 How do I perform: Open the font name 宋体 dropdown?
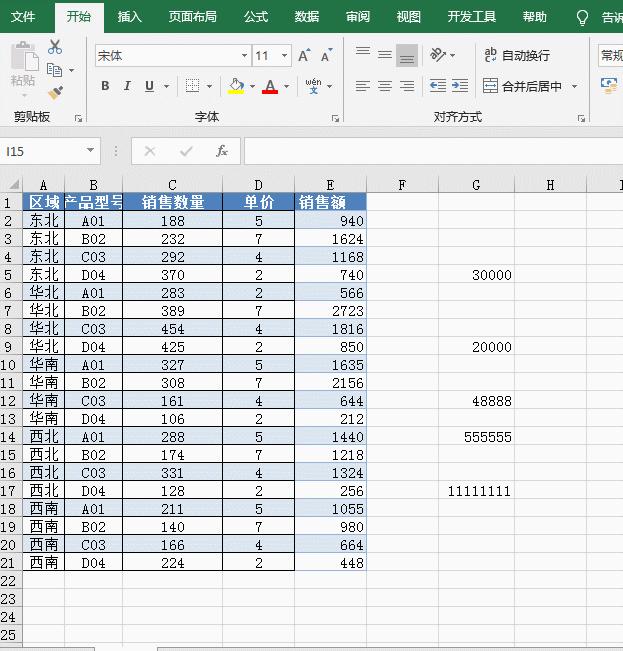point(244,56)
